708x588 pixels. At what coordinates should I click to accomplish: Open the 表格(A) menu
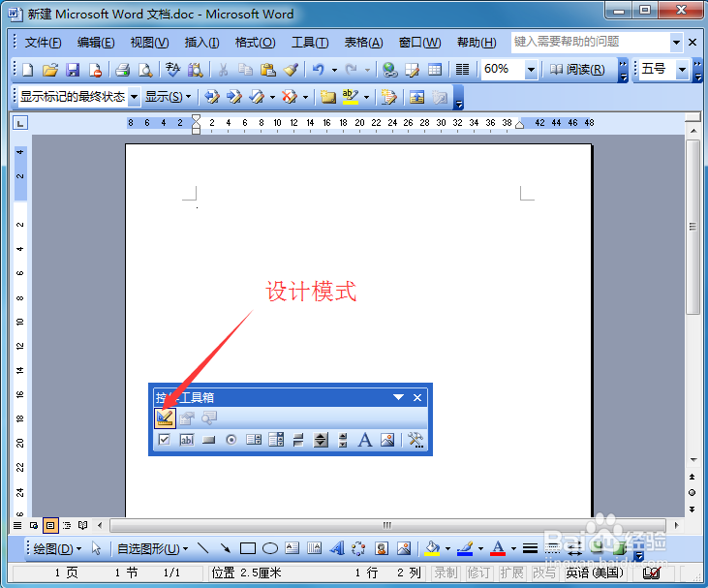pyautogui.click(x=363, y=43)
